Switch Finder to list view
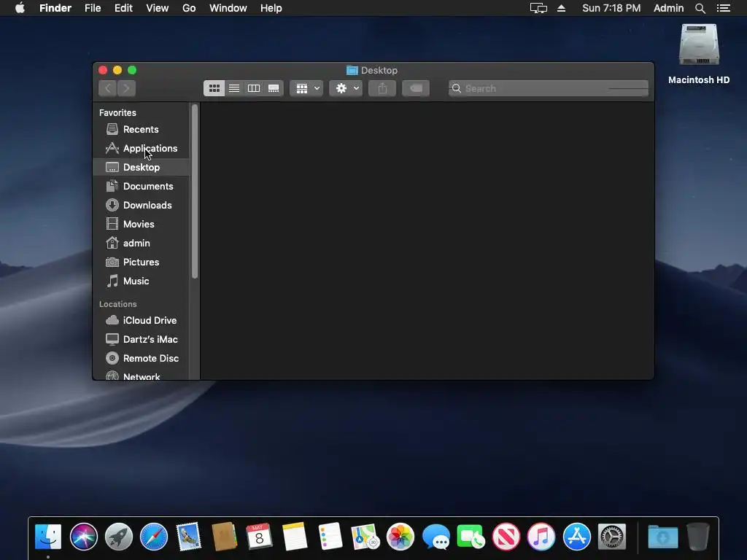 tap(234, 88)
